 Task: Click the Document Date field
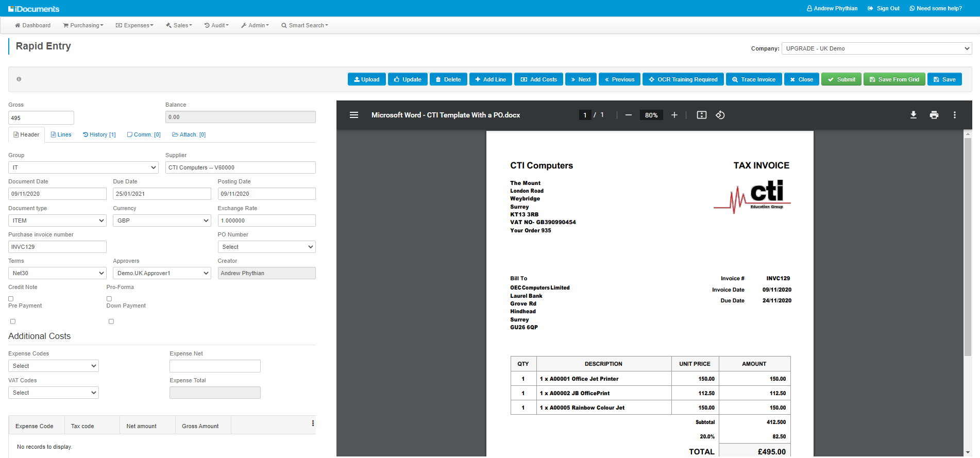57,194
